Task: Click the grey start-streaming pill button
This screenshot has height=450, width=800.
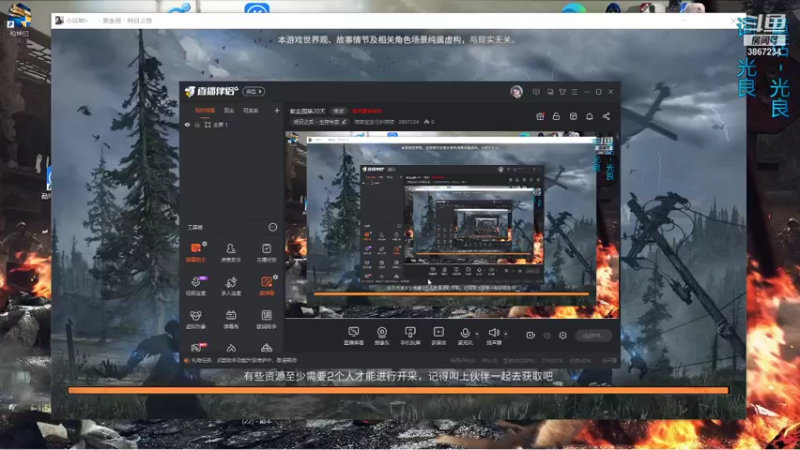Action: [x=594, y=335]
